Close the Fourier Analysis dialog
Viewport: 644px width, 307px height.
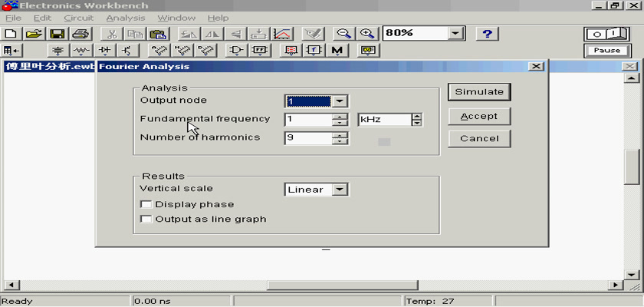[x=535, y=66]
